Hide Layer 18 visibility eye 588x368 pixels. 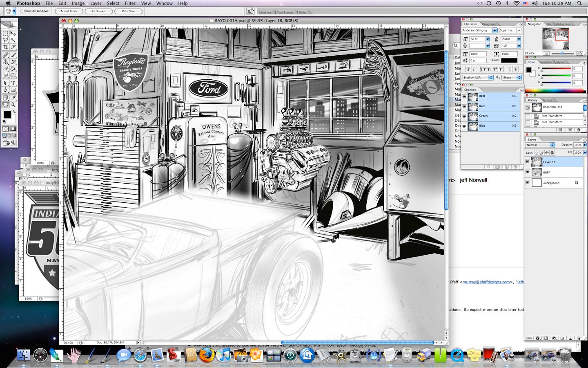(528, 162)
